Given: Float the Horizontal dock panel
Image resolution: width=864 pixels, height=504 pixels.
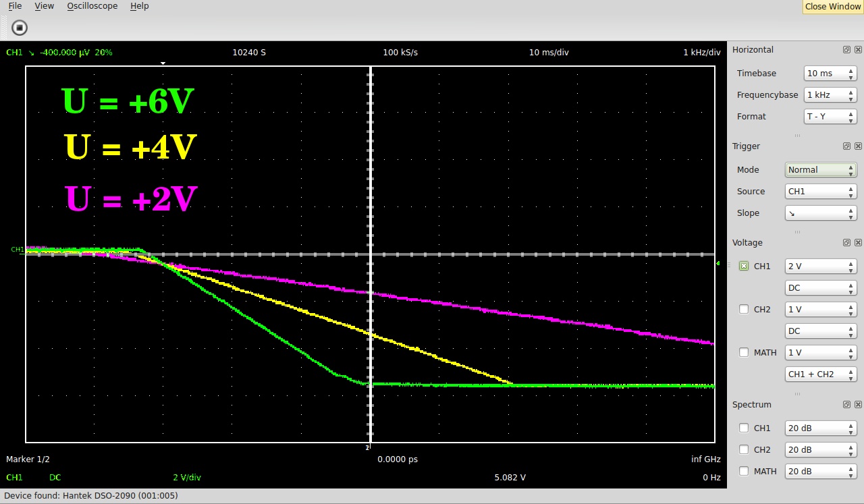Looking at the screenshot, I should coord(846,50).
